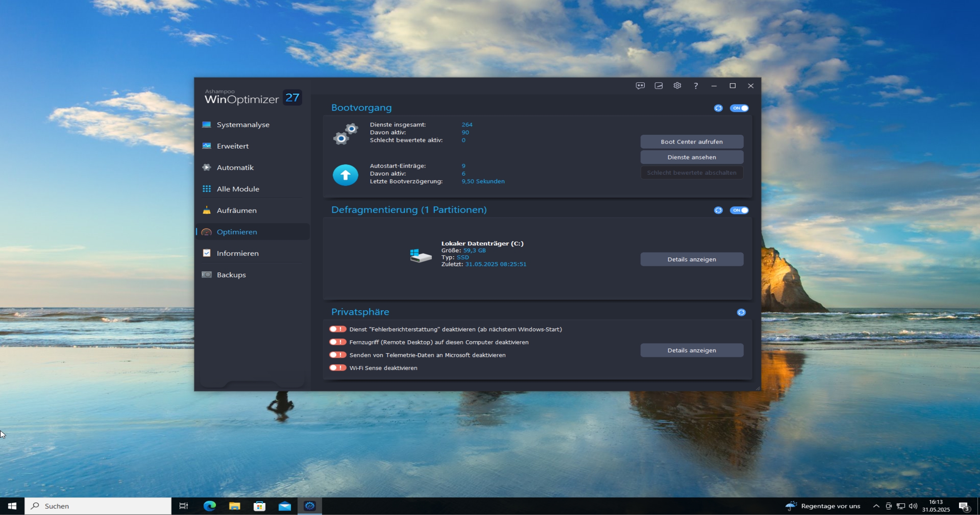Viewport: 980px width, 515px height.
Task: Click the help question mark icon
Action: click(696, 86)
